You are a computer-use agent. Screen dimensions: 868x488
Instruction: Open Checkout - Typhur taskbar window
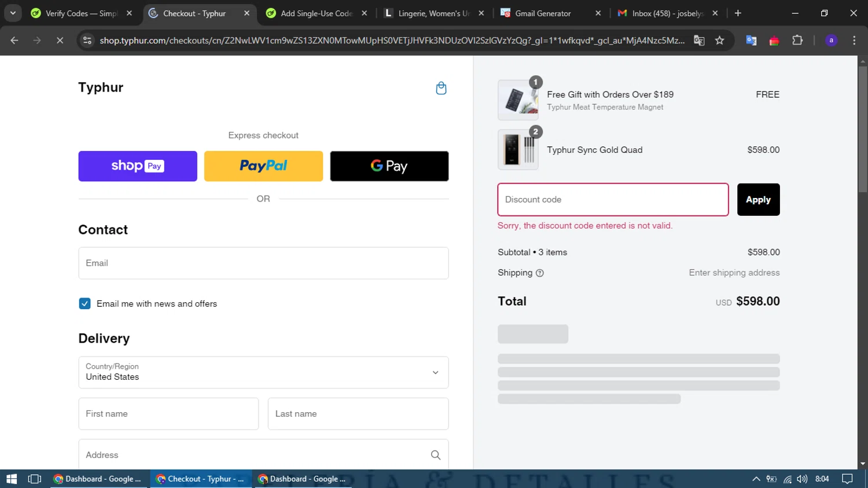[x=201, y=479]
